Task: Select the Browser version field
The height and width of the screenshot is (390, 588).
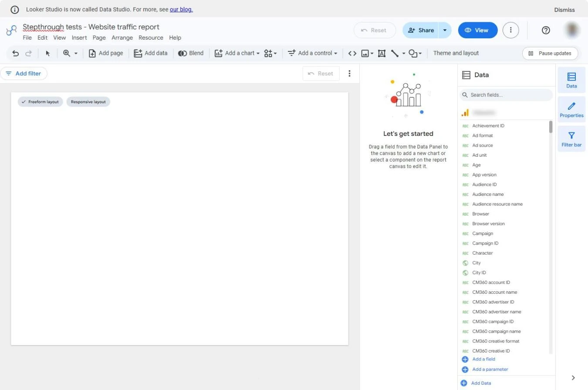Action: (488, 224)
